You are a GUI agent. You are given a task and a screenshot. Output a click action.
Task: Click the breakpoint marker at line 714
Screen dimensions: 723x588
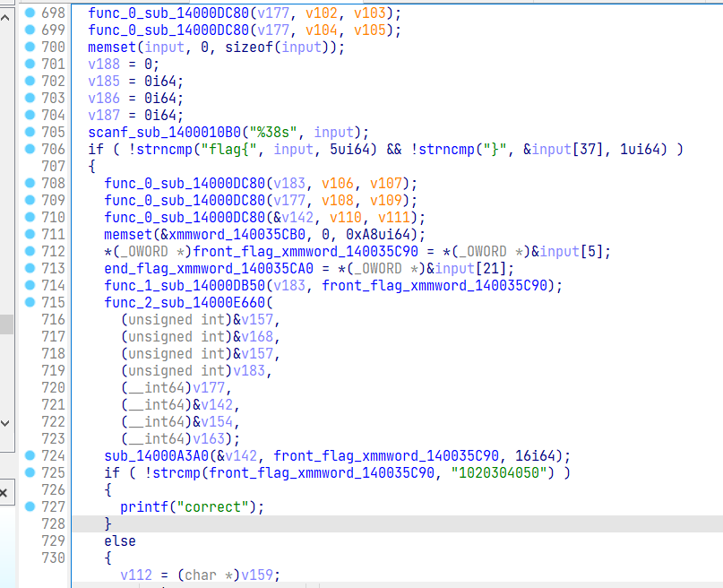pos(30,285)
